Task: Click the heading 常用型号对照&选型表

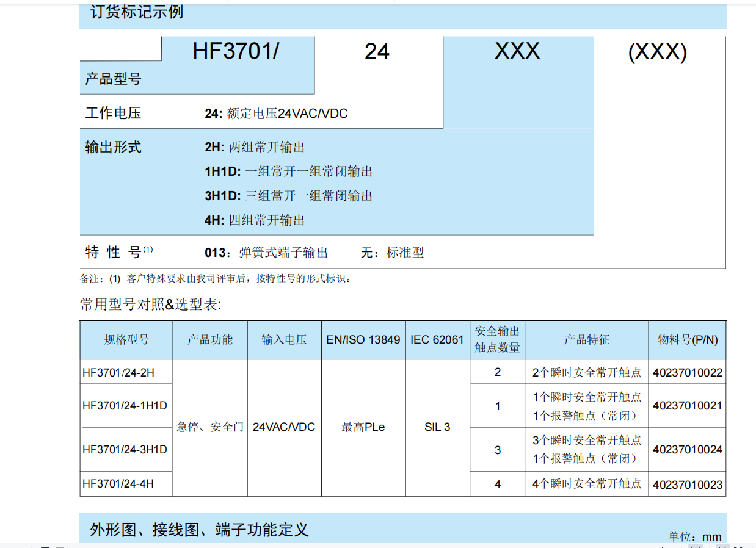Action: pyautogui.click(x=150, y=305)
